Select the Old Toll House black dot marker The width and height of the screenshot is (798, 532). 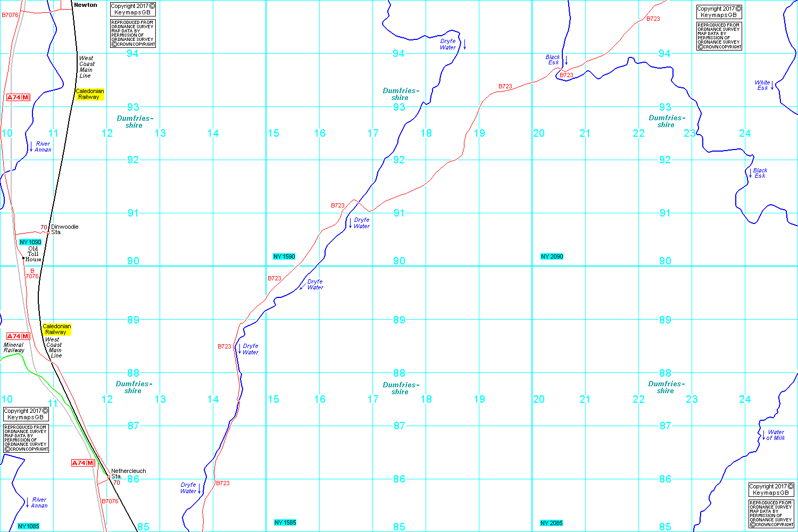tap(23, 259)
